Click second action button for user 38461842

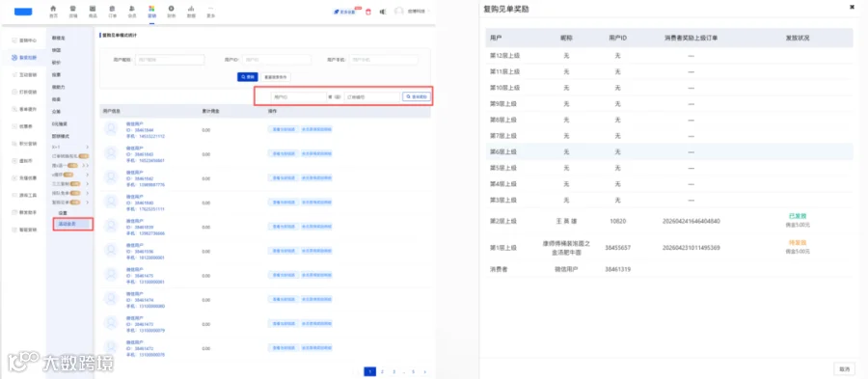pos(316,178)
